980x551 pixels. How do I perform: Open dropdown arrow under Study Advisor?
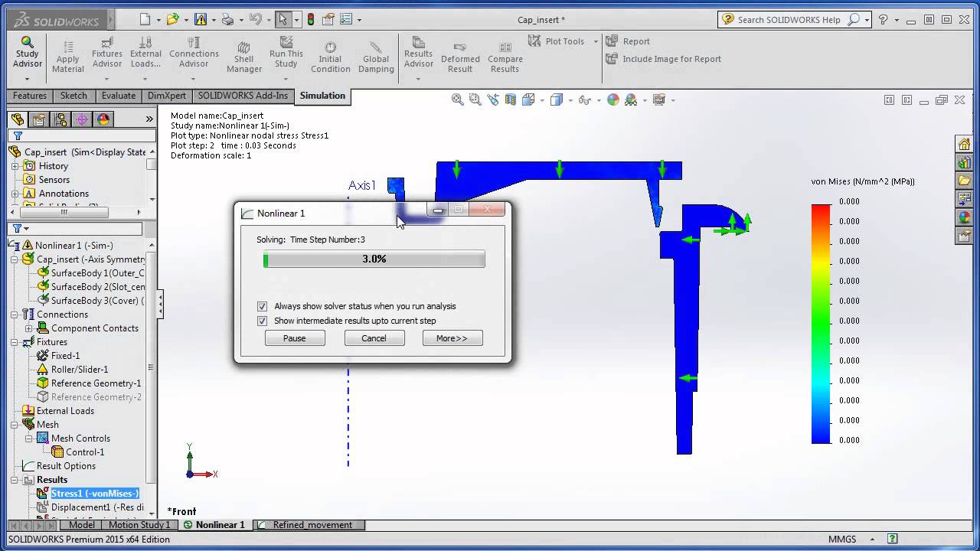click(x=27, y=79)
